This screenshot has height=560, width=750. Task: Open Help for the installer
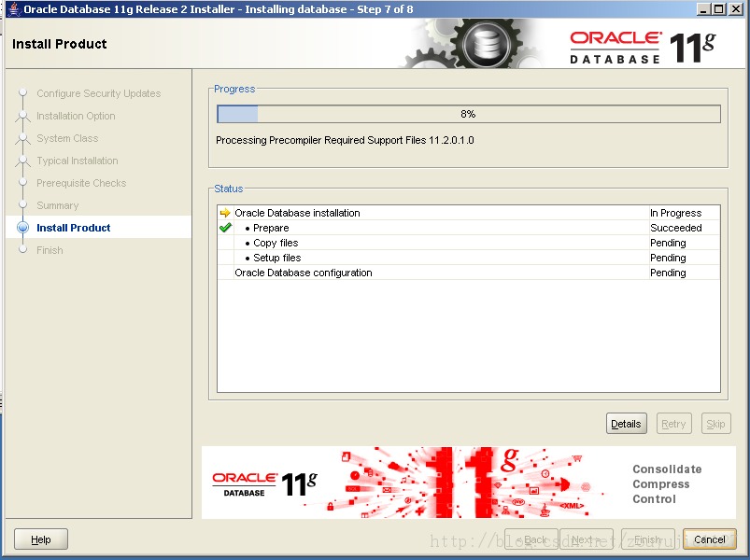(41, 539)
